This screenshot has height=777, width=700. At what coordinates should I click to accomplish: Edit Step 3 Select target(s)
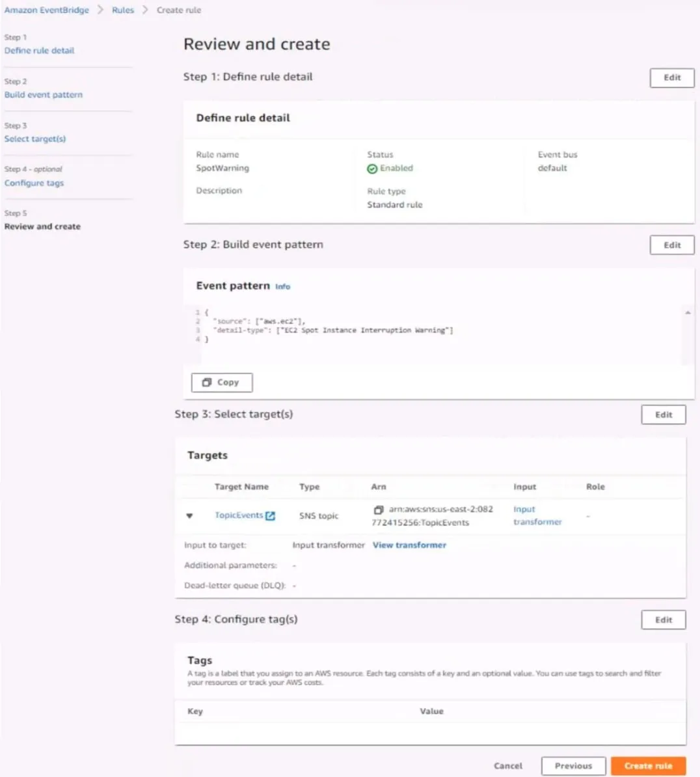[x=664, y=415]
